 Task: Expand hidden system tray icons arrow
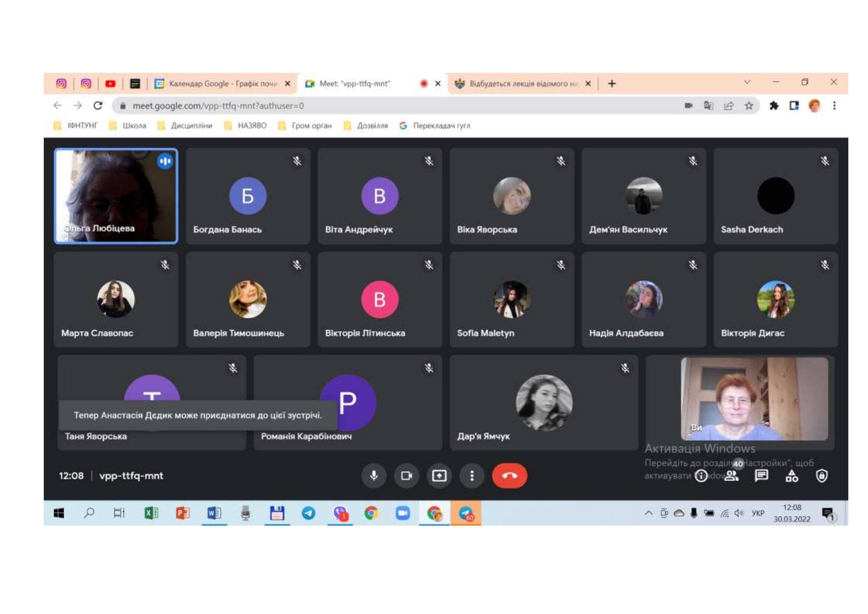(649, 513)
